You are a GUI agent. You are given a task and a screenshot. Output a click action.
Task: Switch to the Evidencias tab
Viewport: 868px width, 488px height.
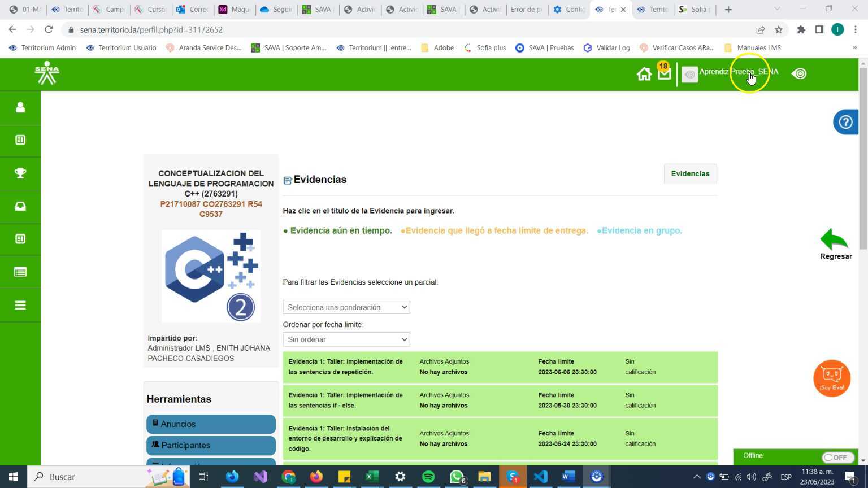coord(690,173)
